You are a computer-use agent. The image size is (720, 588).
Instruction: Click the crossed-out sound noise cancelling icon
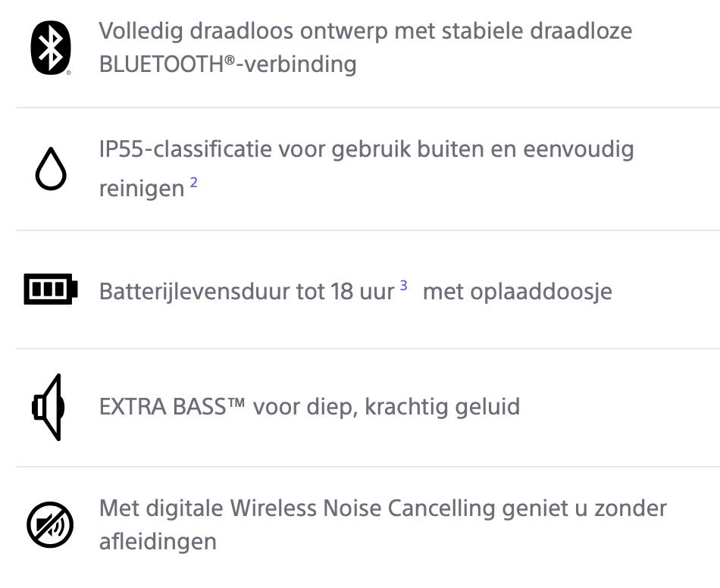coord(50,525)
